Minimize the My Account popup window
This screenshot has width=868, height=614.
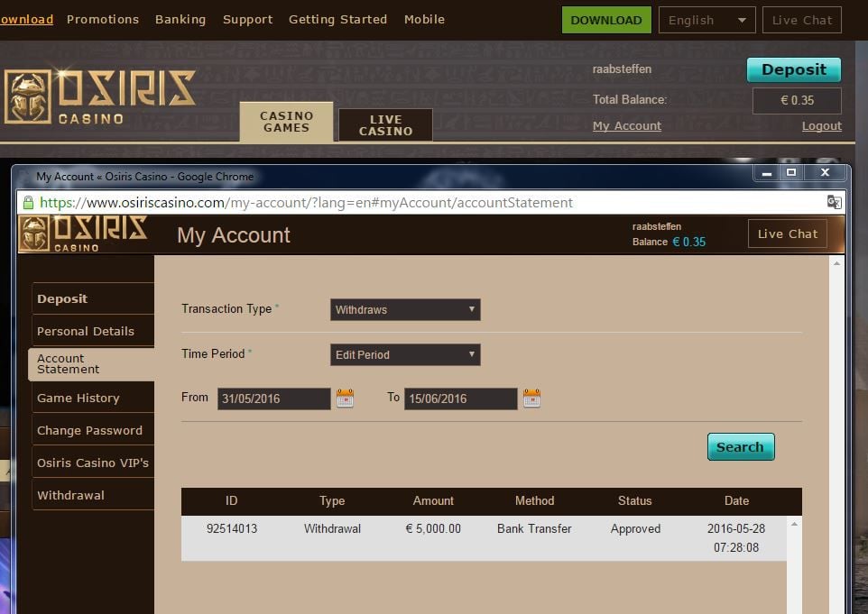coord(767,173)
